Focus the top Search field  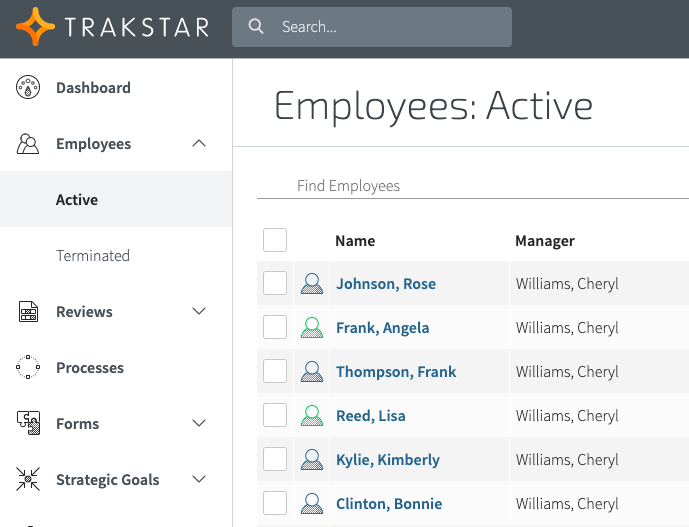point(372,27)
